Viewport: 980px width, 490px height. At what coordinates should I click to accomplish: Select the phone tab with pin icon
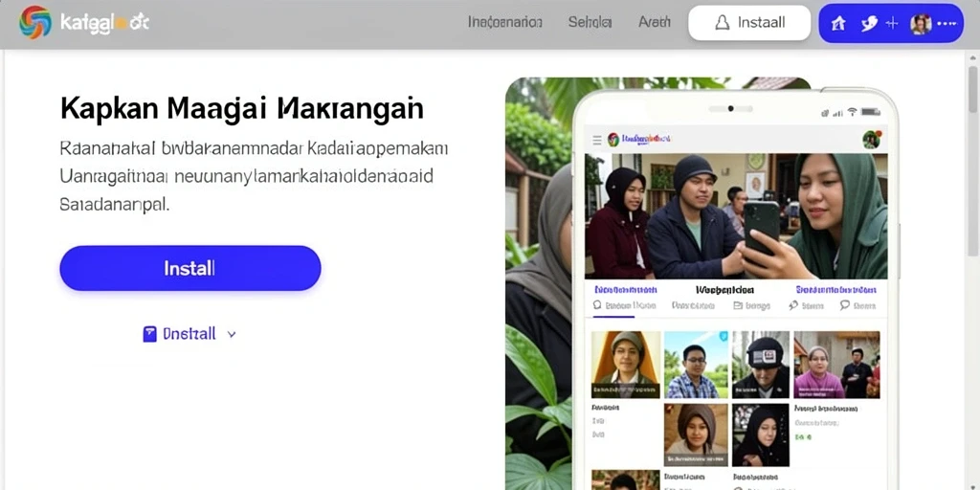[806, 305]
